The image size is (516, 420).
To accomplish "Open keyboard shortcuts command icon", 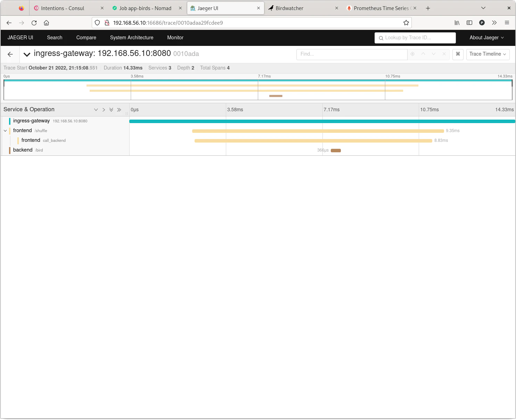I will click(458, 54).
